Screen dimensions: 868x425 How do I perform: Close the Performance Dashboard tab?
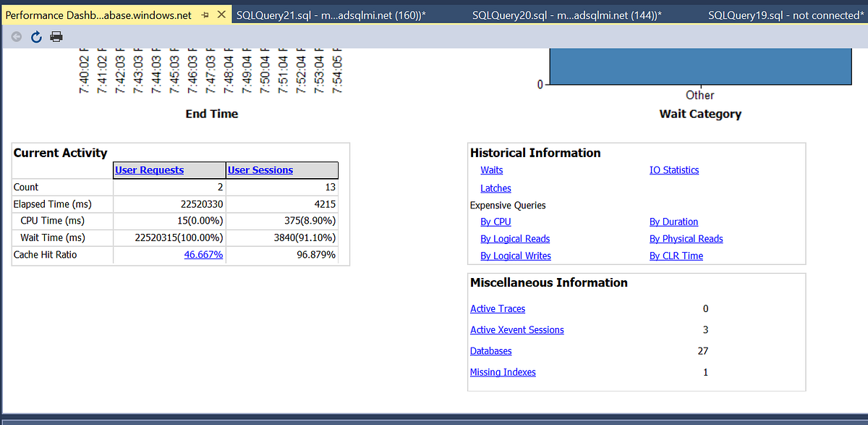[221, 15]
